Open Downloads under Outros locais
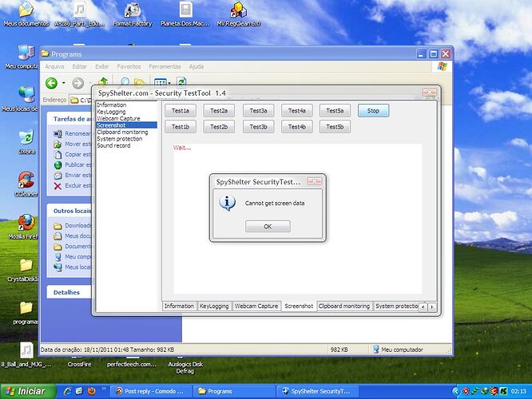This screenshot has height=399, width=532. tap(72, 225)
